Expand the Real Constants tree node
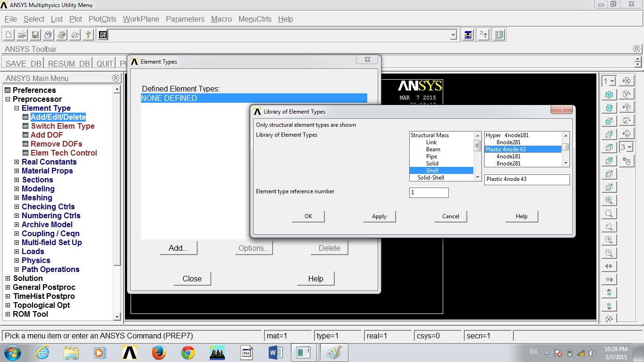 (x=17, y=162)
